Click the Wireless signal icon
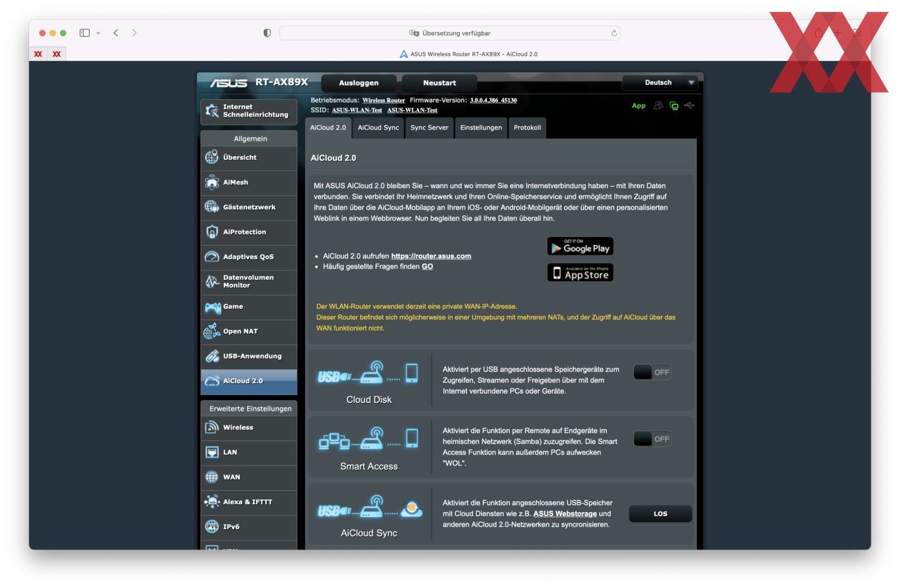Image resolution: width=900 pixels, height=588 pixels. pos(212,427)
